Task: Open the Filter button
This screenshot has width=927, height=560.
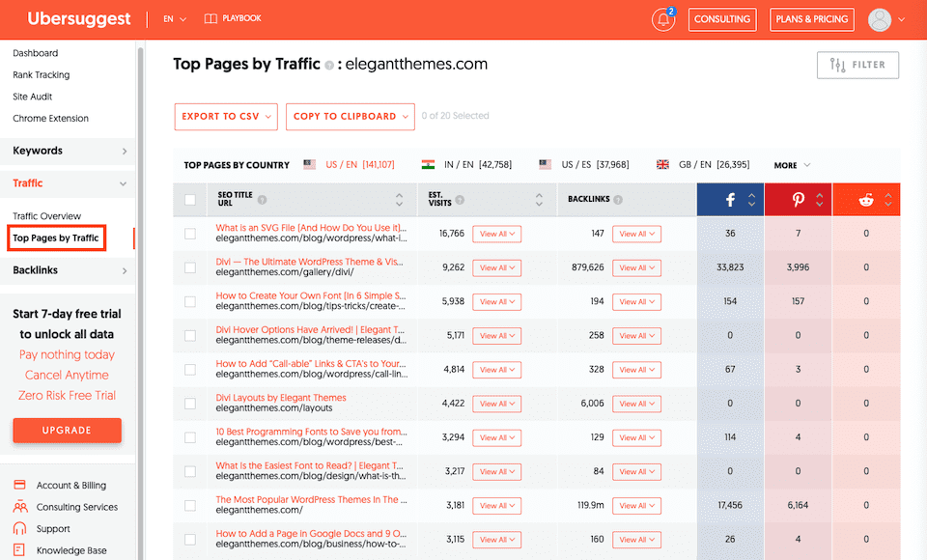Action: 857,65
